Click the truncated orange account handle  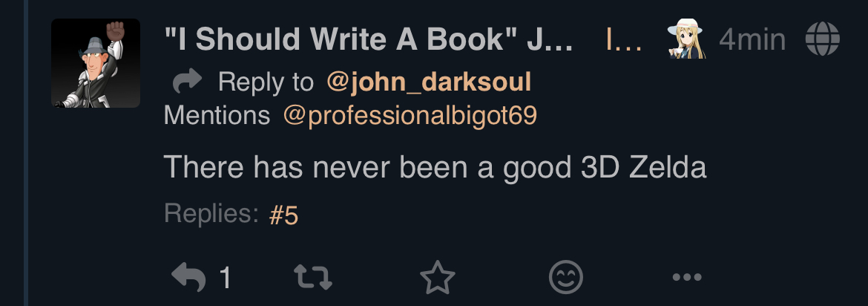point(624,39)
